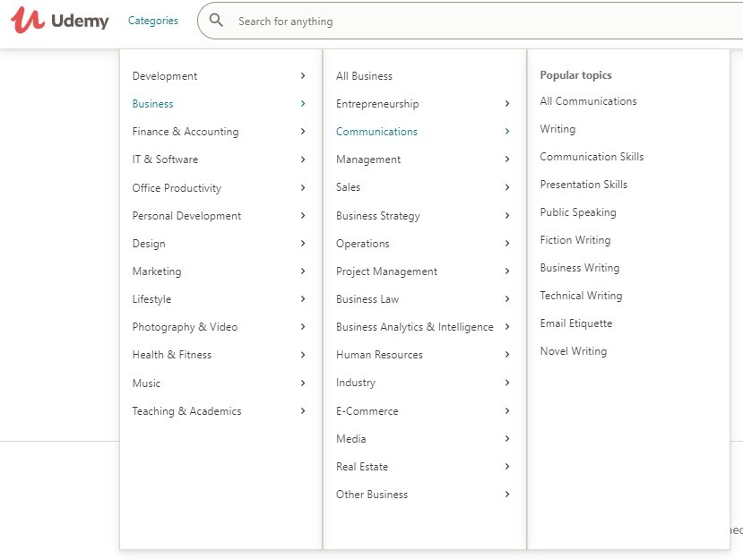Open Technical Writing topic
This screenshot has height=560, width=743.
pyautogui.click(x=582, y=296)
